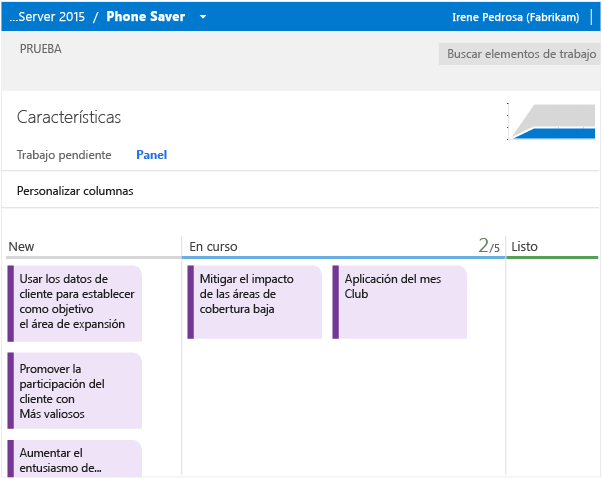Click the Listo column header
This screenshot has height=479, width=602.
[x=525, y=247]
